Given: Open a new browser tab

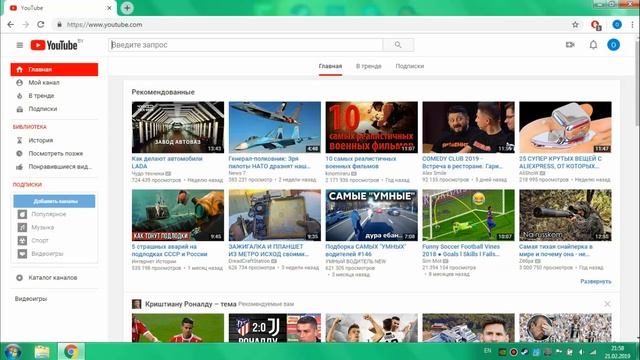Looking at the screenshot, I should click(127, 8).
